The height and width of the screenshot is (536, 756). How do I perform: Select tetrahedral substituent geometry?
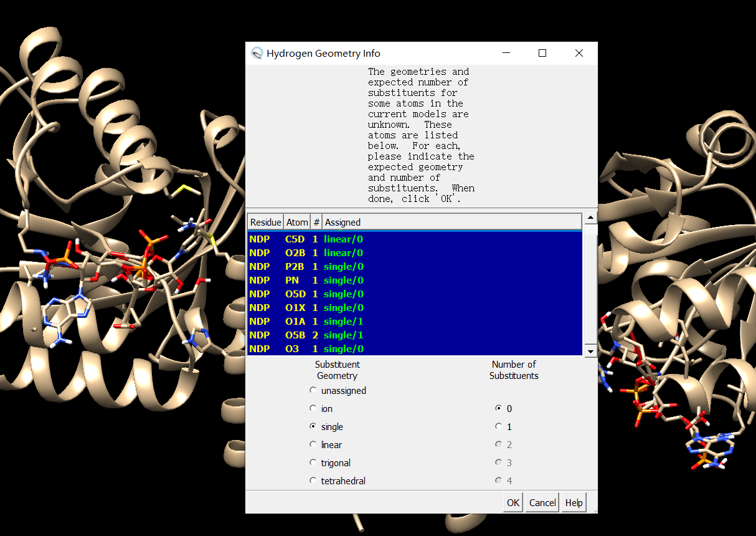click(x=313, y=481)
